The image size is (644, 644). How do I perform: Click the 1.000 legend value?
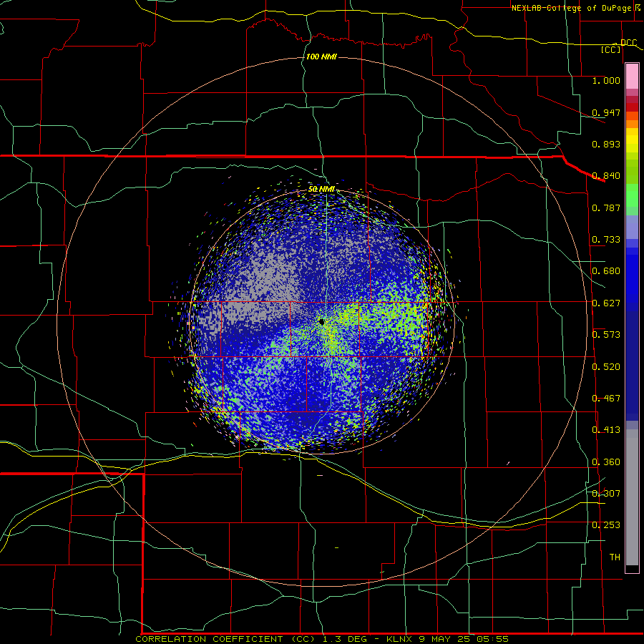[606, 80]
